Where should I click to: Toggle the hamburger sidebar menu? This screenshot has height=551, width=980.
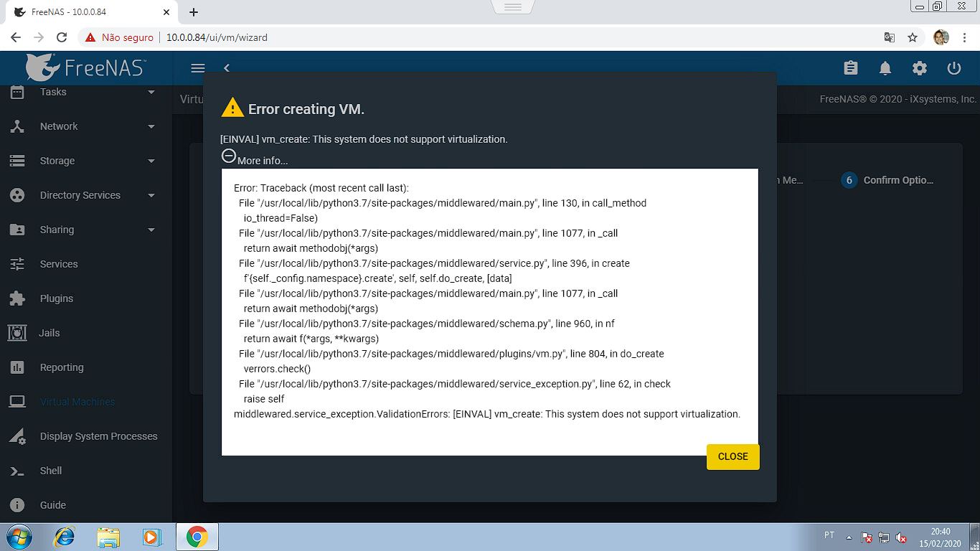tap(198, 68)
